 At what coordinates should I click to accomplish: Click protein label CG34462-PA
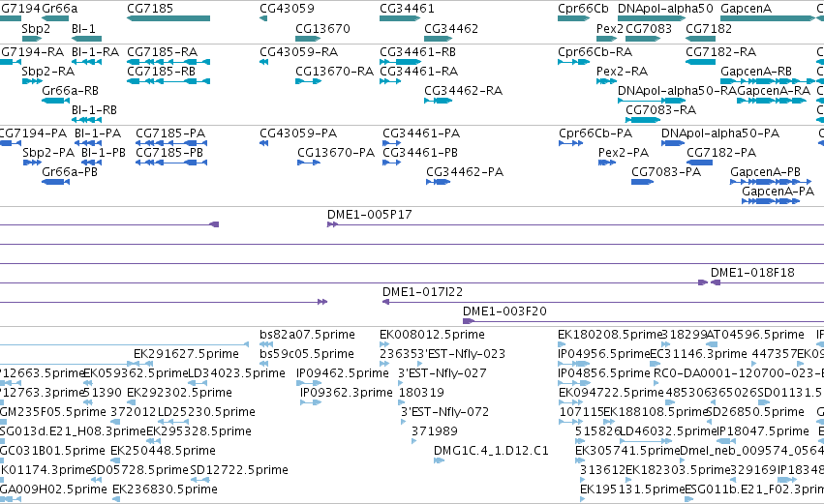465,171
